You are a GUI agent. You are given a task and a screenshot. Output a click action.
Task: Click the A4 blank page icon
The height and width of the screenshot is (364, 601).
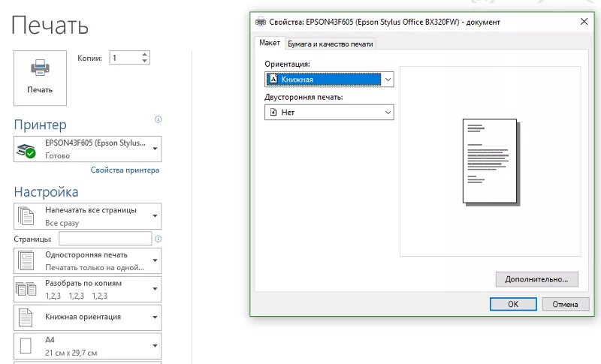26,346
